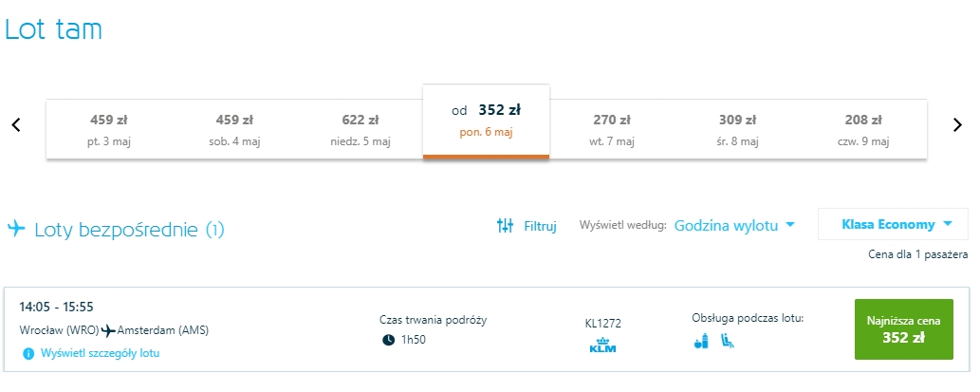Click the KLM airline logo

coord(603,347)
